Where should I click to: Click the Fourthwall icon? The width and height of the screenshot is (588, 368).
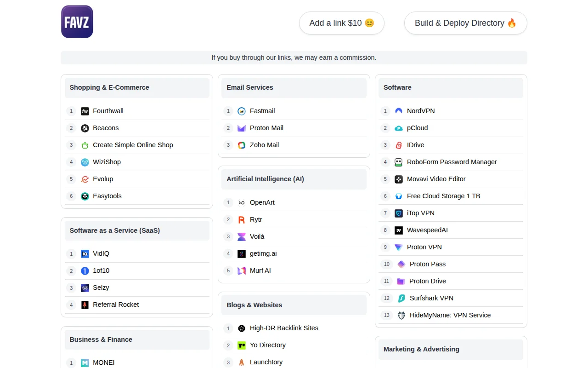coord(85,111)
